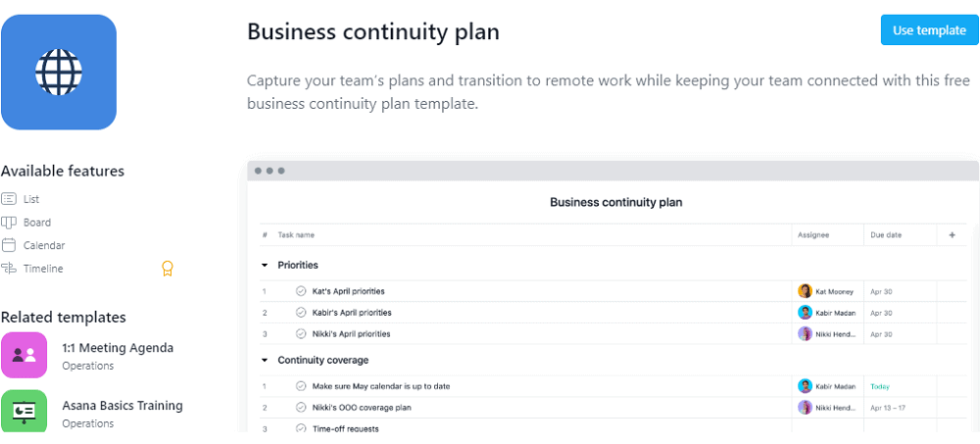The image size is (980, 444).
Task: Select the Board feature icon
Action: [9, 222]
